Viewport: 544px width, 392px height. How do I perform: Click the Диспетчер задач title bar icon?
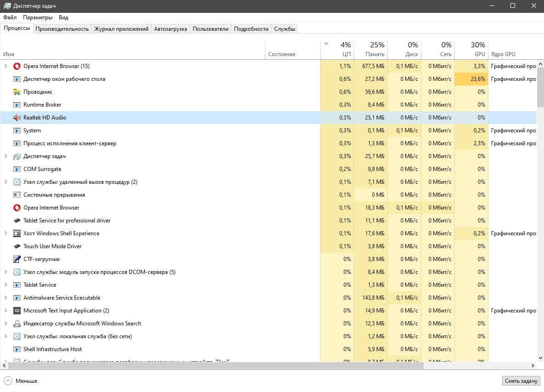coord(7,6)
